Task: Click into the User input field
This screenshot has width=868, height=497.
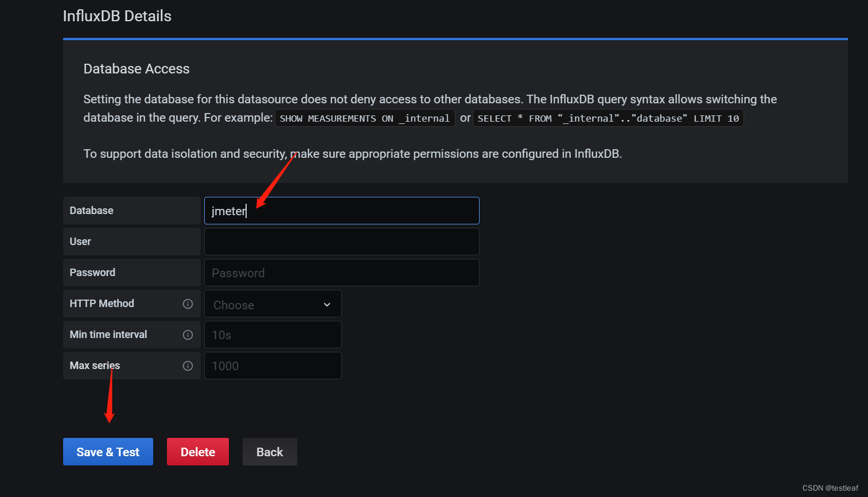Action: click(342, 242)
